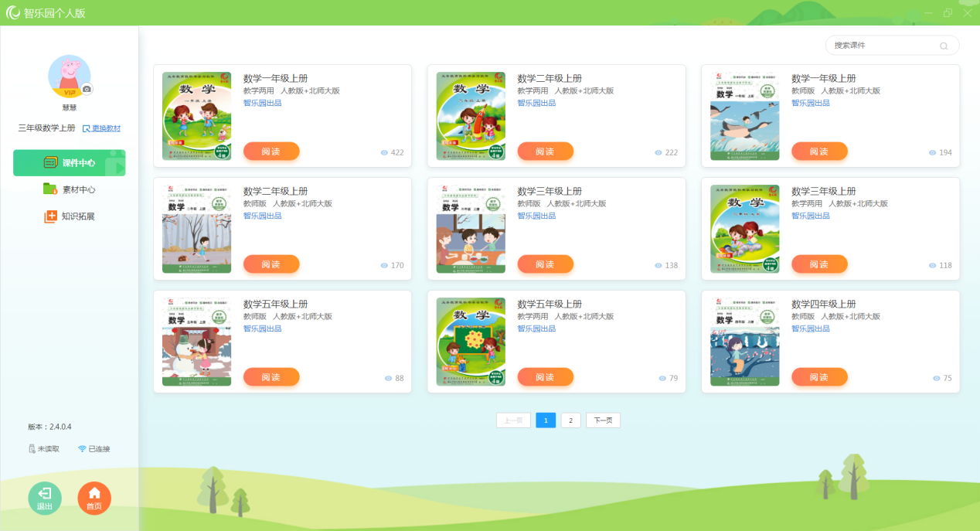Click the 首页 home round button
The image size is (980, 531).
click(94, 498)
